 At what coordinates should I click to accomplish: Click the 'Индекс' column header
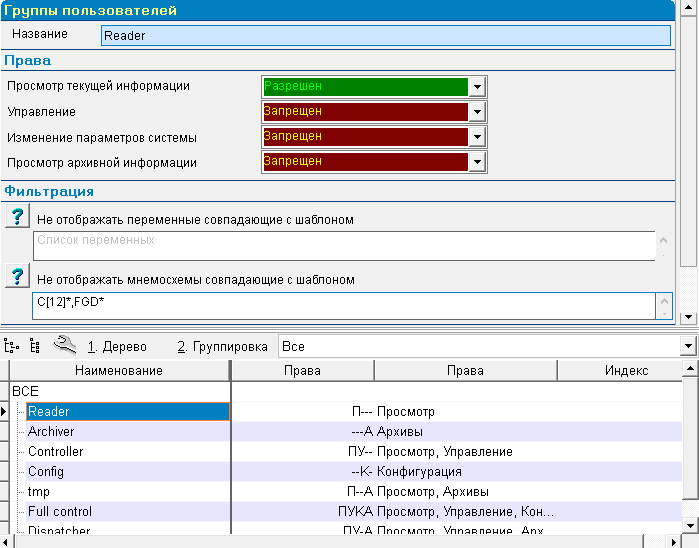pyautogui.click(x=626, y=371)
